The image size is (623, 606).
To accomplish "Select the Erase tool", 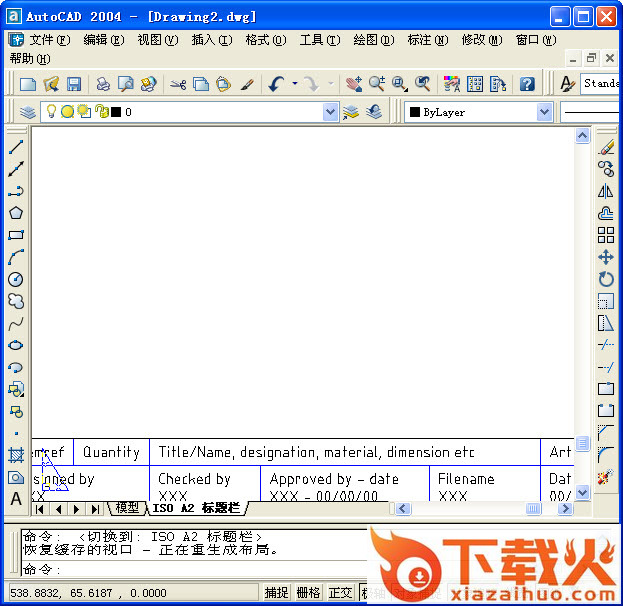I will pyautogui.click(x=606, y=147).
